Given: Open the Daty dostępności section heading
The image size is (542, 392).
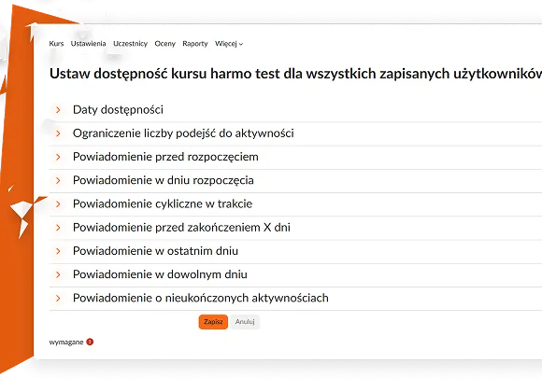Looking at the screenshot, I should click(118, 110).
